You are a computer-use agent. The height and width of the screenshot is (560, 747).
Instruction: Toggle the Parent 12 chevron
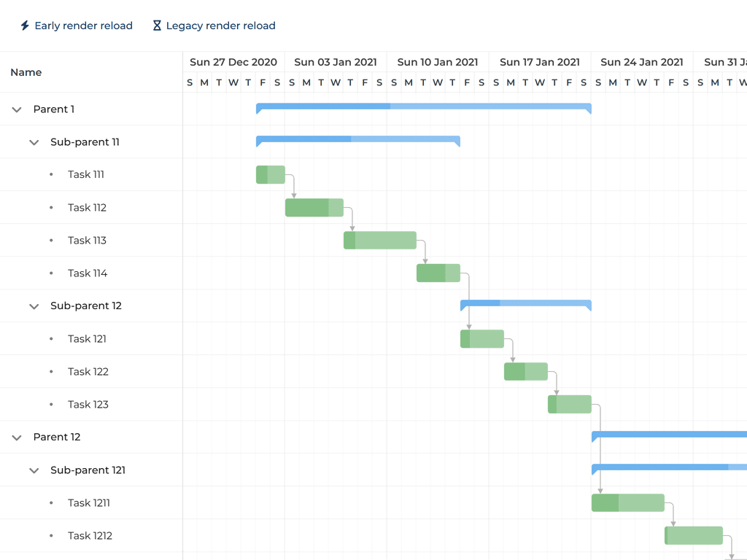[17, 437]
